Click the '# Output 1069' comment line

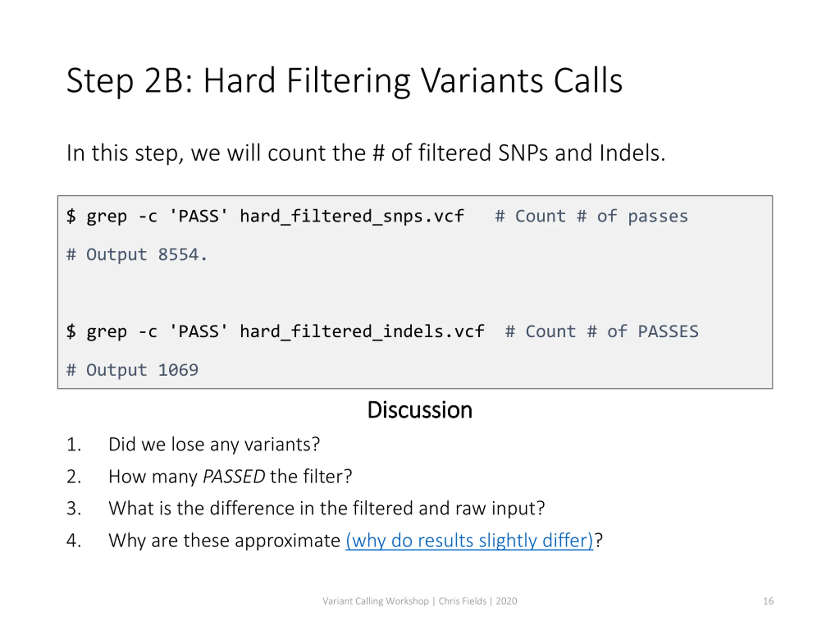click(132, 370)
